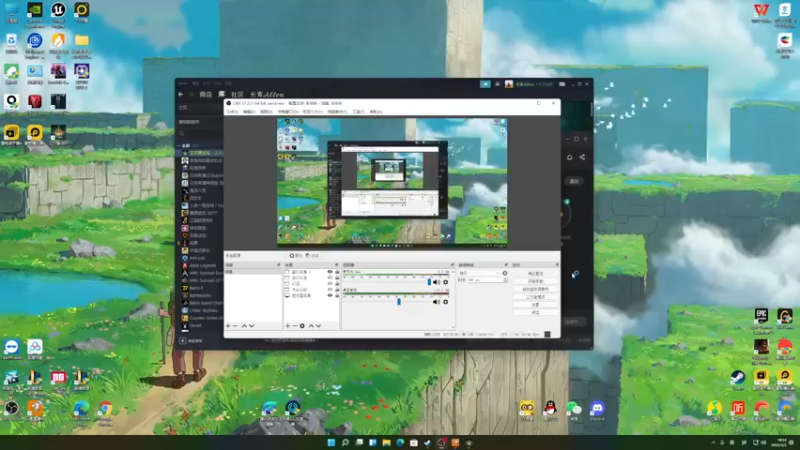Click the audio mixer scroll-up arrow in OBS
Viewport: 800px width, 450px height.
coord(453,271)
